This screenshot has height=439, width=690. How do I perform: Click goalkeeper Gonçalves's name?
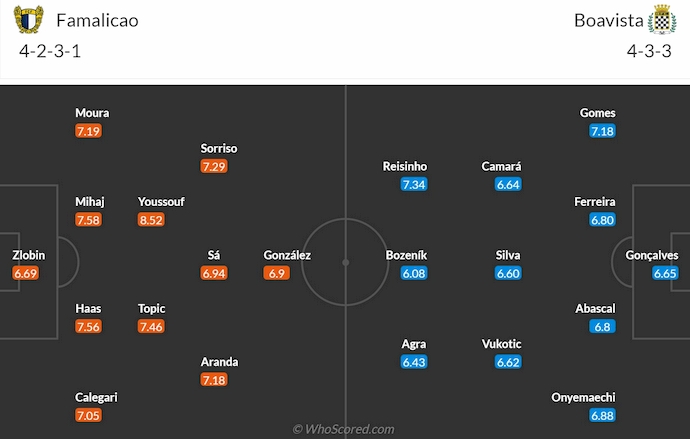click(x=651, y=255)
